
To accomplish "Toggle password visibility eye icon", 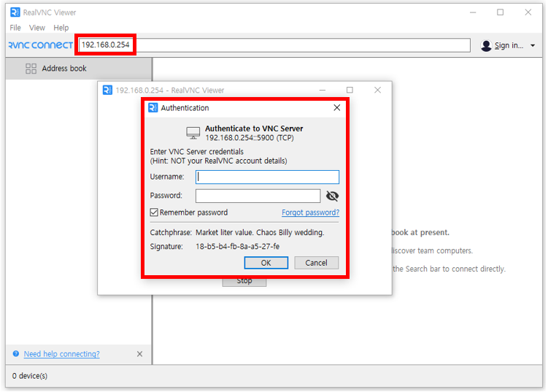I will coord(332,196).
